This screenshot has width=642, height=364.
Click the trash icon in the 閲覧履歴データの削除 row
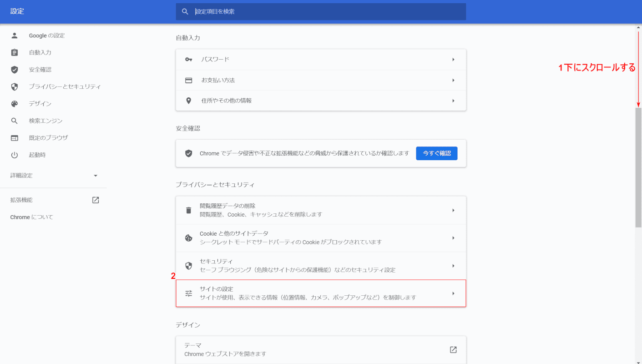pos(189,210)
